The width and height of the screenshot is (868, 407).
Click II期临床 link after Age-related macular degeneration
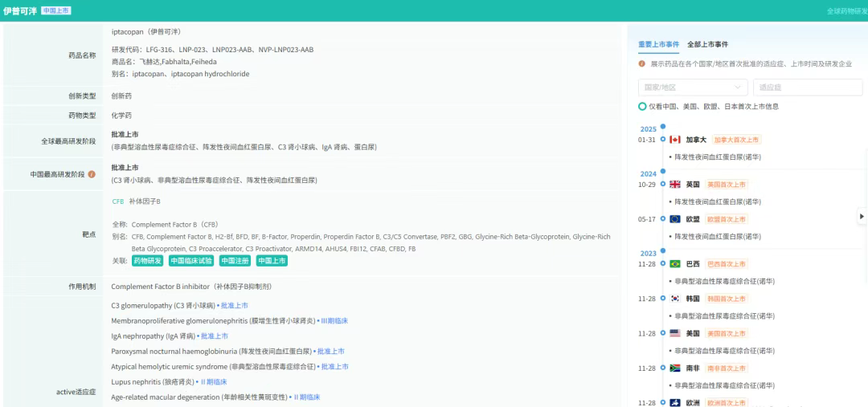point(307,397)
